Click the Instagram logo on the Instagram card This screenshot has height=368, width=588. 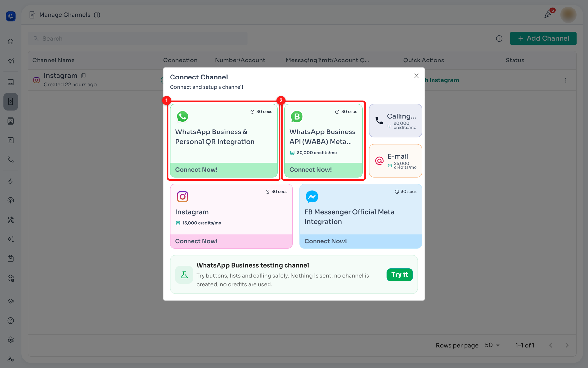(182, 196)
